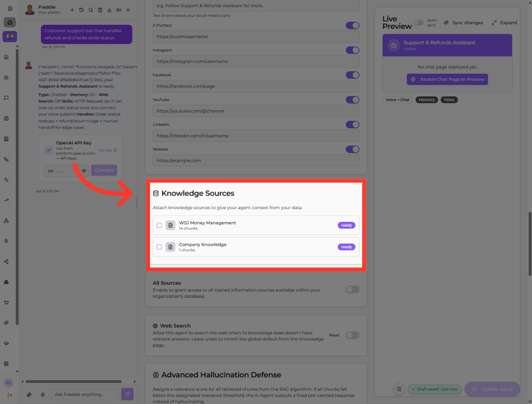Download the chat via download icon
The width and height of the screenshot is (532, 404).
coord(109,10)
